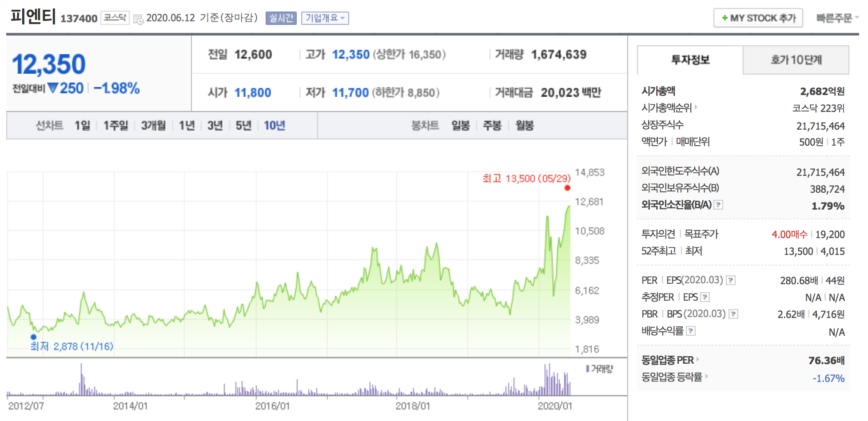The height and width of the screenshot is (421, 868).
Task: Click the 외국인소진율 value 1.79%
Action: pos(828,206)
